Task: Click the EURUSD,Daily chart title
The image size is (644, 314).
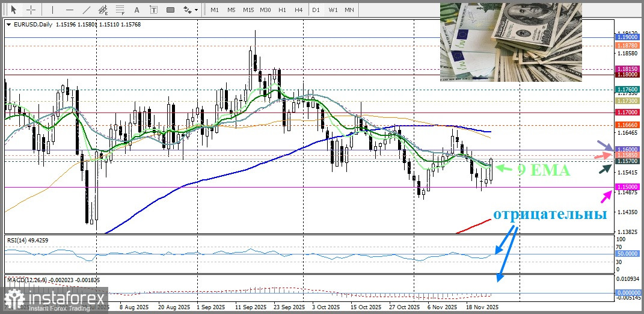Action: (33, 25)
